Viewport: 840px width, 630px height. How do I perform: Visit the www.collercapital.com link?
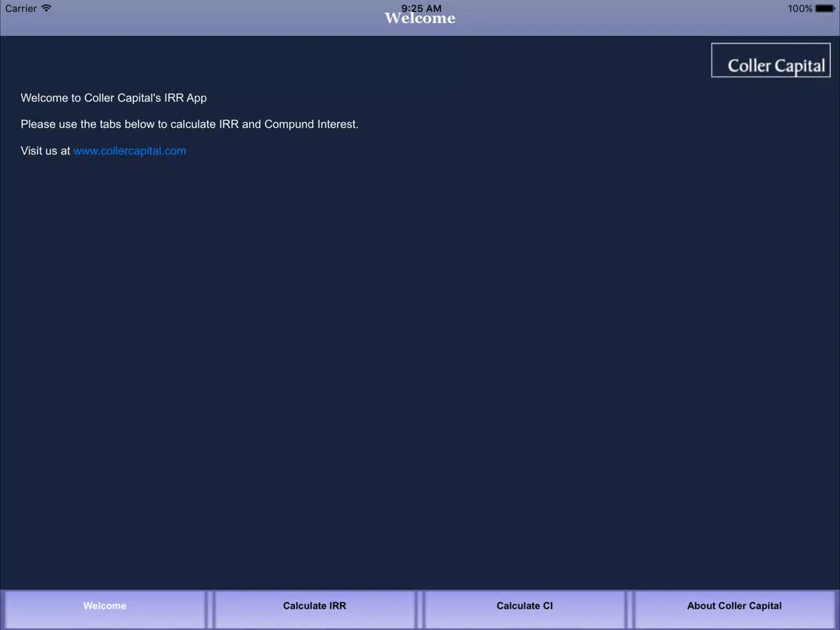[x=129, y=151]
